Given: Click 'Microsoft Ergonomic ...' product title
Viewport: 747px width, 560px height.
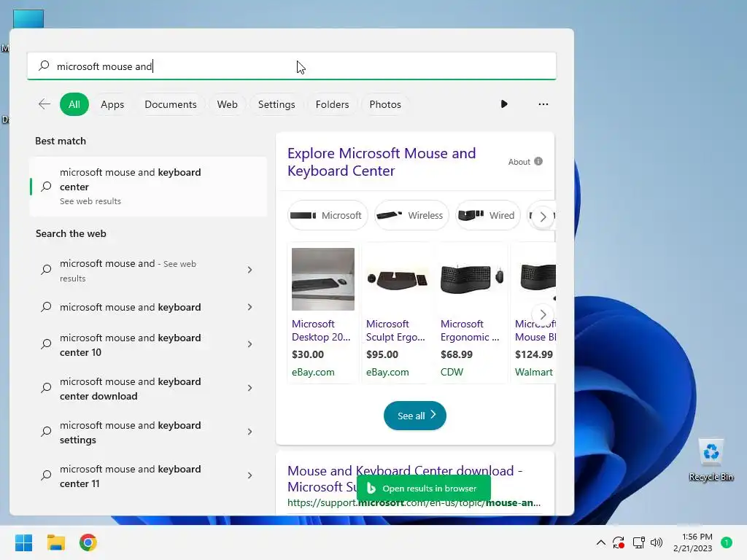Looking at the screenshot, I should [x=470, y=330].
